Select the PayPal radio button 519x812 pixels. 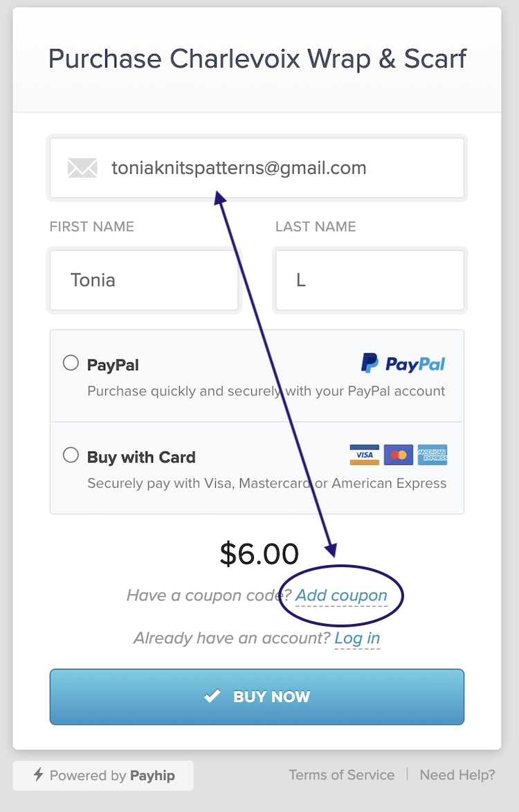click(71, 362)
